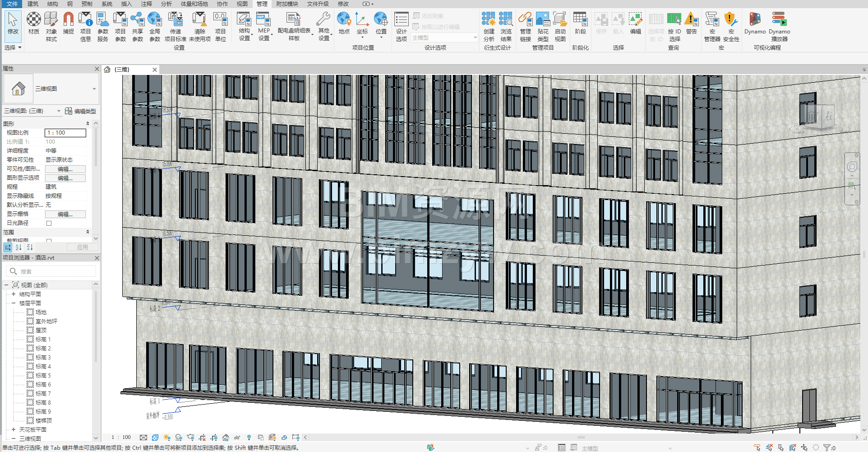Screen dimensions: 868x452
Task: Toggle the Sun Path (日光路径) checkbox
Action: point(49,223)
